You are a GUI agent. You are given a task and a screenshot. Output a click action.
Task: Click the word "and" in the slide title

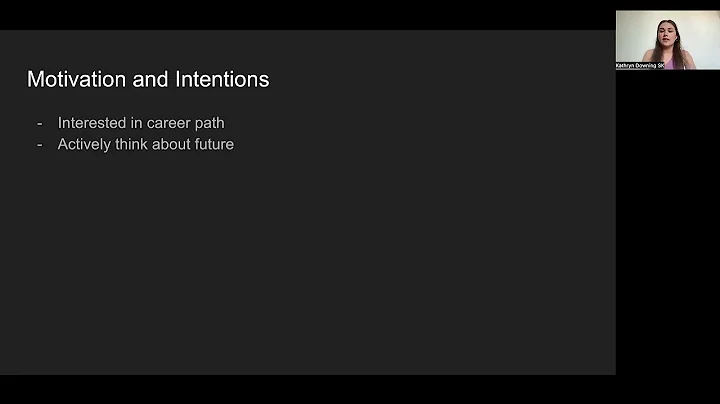click(145, 79)
